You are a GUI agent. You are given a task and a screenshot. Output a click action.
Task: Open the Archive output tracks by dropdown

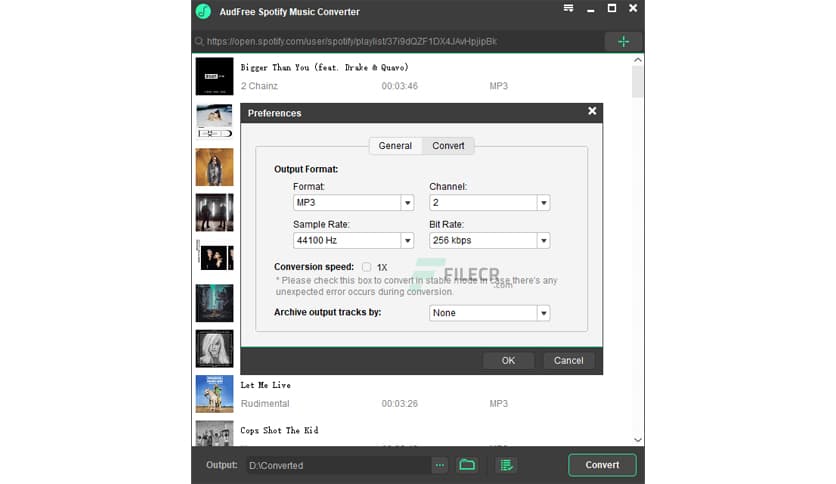(489, 313)
